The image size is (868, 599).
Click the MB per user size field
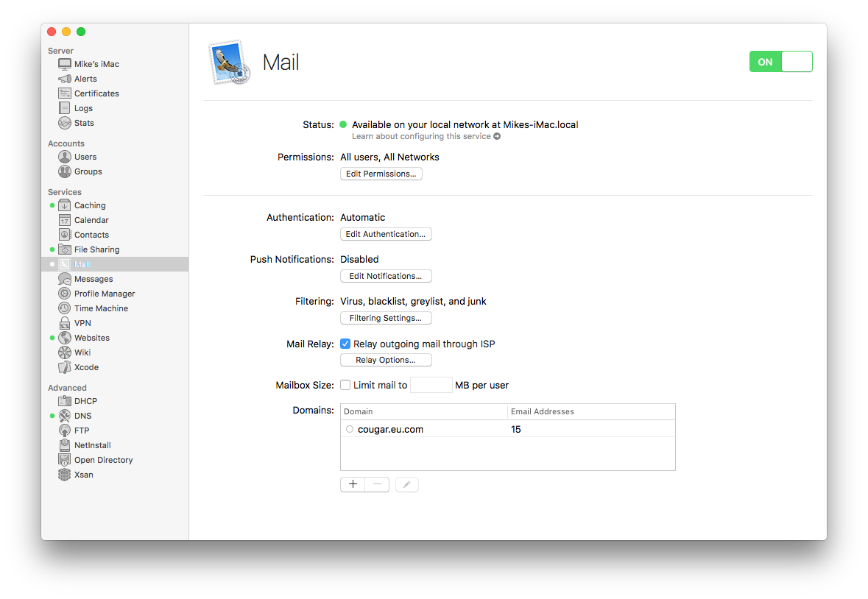[x=431, y=385]
